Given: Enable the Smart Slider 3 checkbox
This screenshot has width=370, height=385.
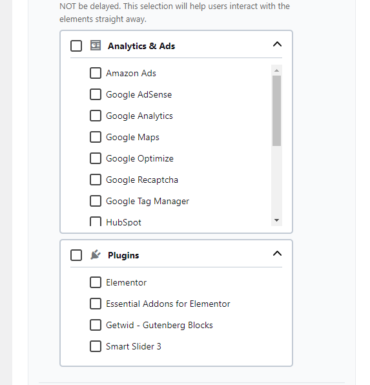Looking at the screenshot, I should (x=96, y=346).
